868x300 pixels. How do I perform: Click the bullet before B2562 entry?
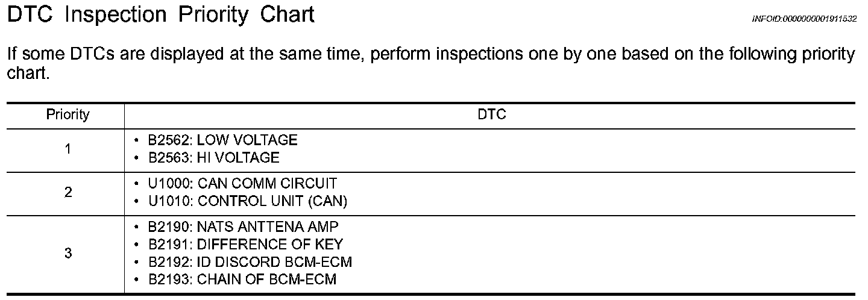[x=137, y=141]
